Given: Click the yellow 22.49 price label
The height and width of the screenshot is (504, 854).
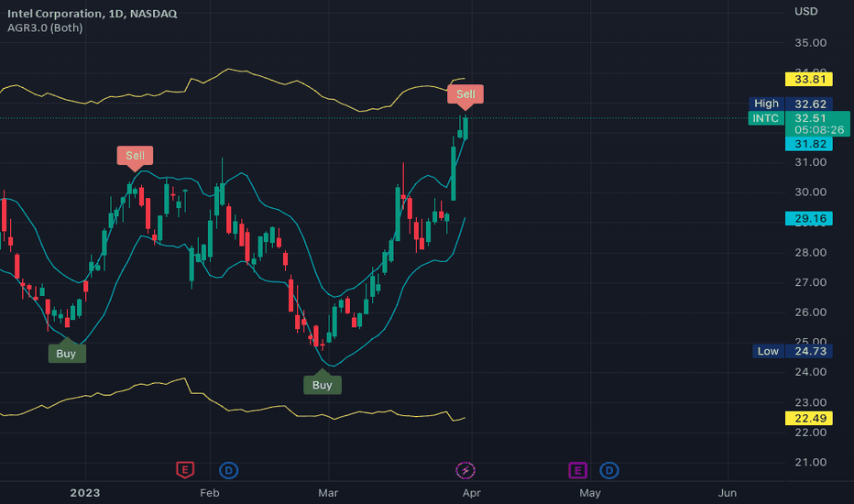Looking at the screenshot, I should pyautogui.click(x=809, y=419).
